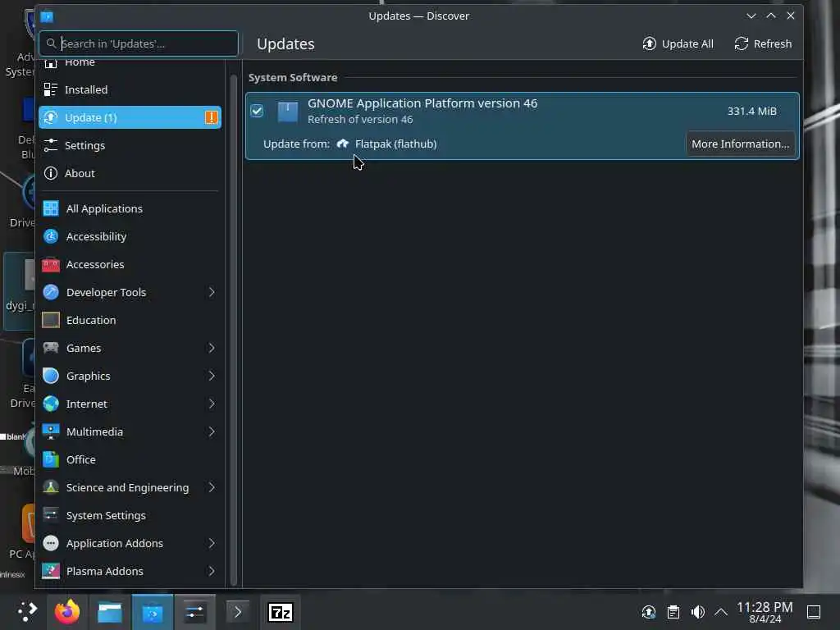Click the 331.4 MiB size text

point(751,111)
